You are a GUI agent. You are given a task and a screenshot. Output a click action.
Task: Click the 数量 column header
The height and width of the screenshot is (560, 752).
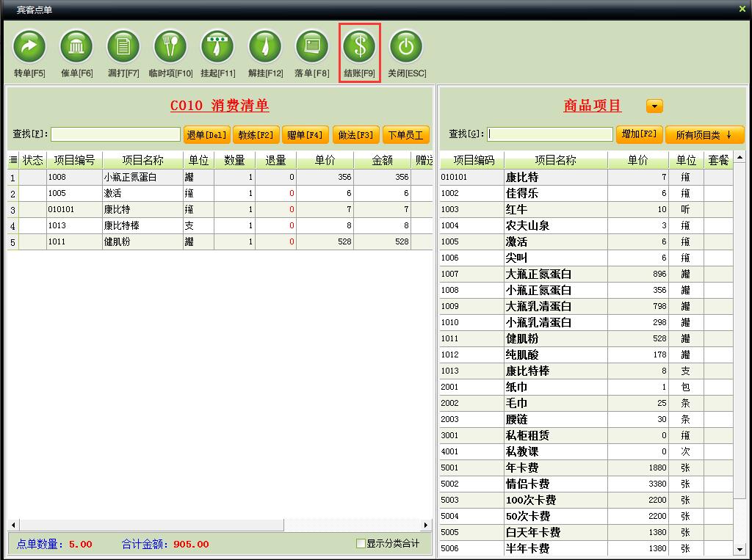click(x=234, y=160)
